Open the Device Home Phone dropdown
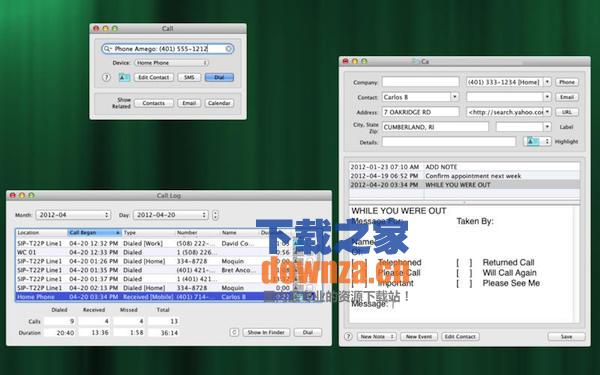The height and width of the screenshot is (375, 600). [171, 63]
